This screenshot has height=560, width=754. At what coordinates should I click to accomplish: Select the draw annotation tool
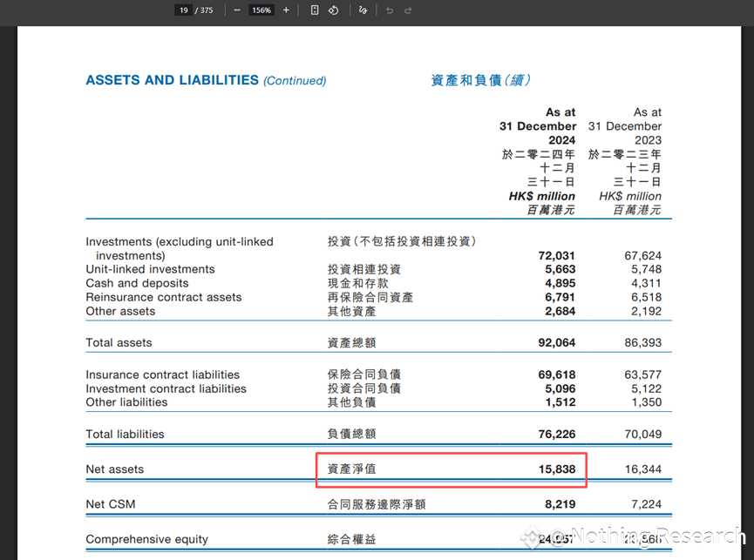click(x=363, y=10)
